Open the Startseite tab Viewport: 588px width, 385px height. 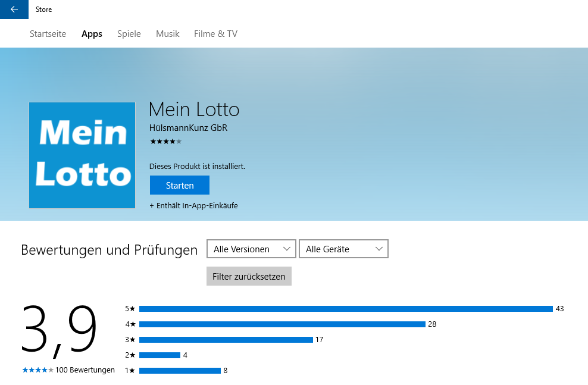[48, 34]
